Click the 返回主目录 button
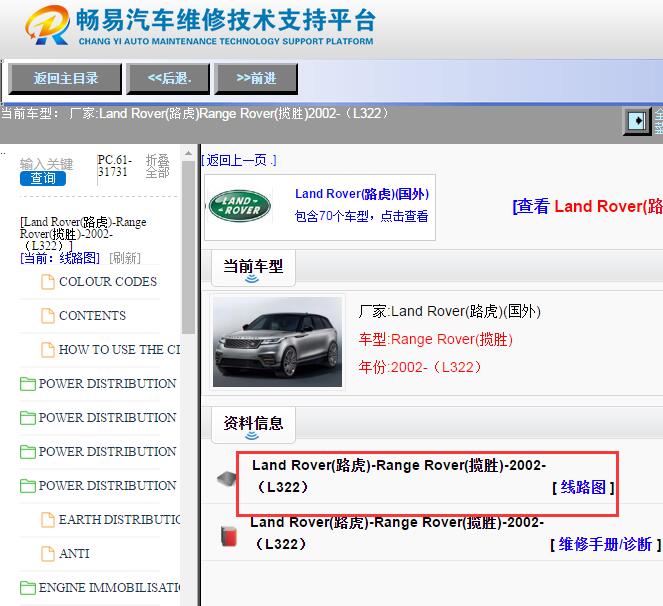Screen dimensions: 663x606 tap(65, 78)
